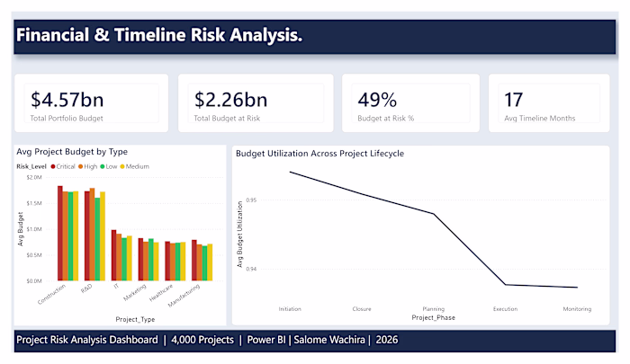The height and width of the screenshot is (364, 630).
Task: Select the Low green legend marker
Action: [x=103, y=166]
